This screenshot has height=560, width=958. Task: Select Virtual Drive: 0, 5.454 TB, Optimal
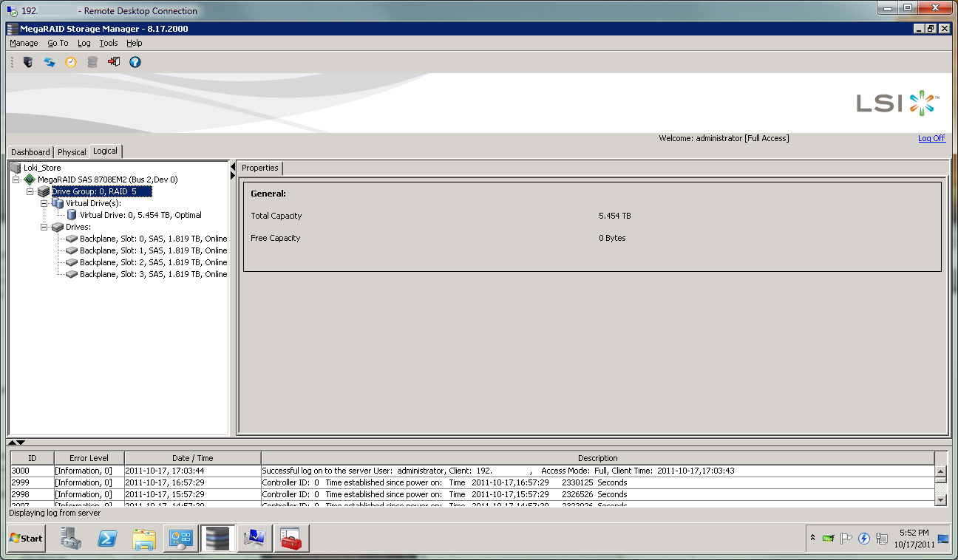pos(140,215)
